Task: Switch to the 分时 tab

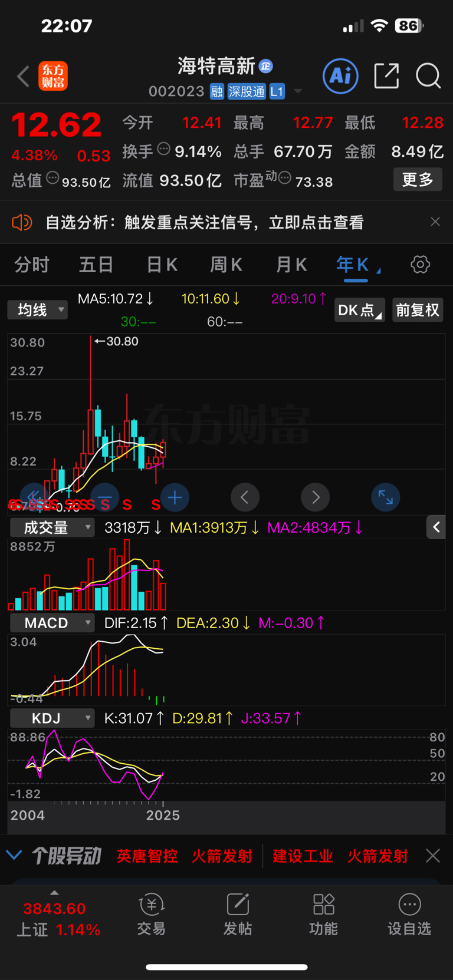Action: pos(32,265)
